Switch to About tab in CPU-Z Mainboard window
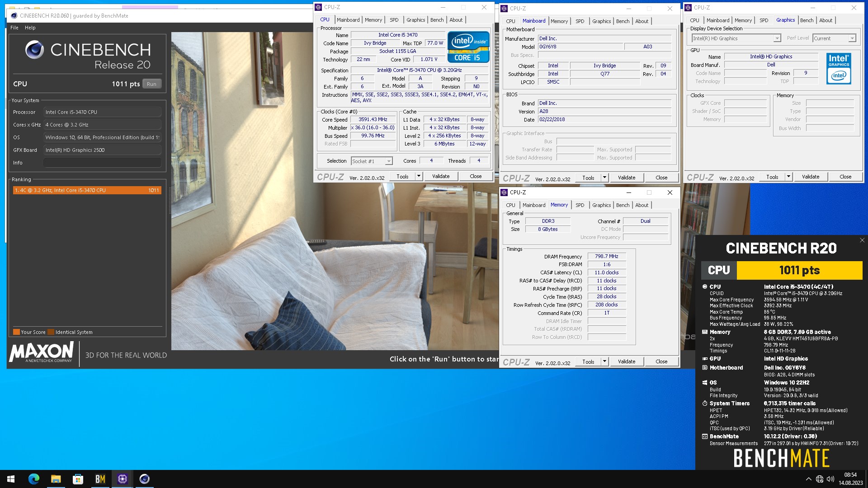This screenshot has width=868, height=488. pos(642,21)
